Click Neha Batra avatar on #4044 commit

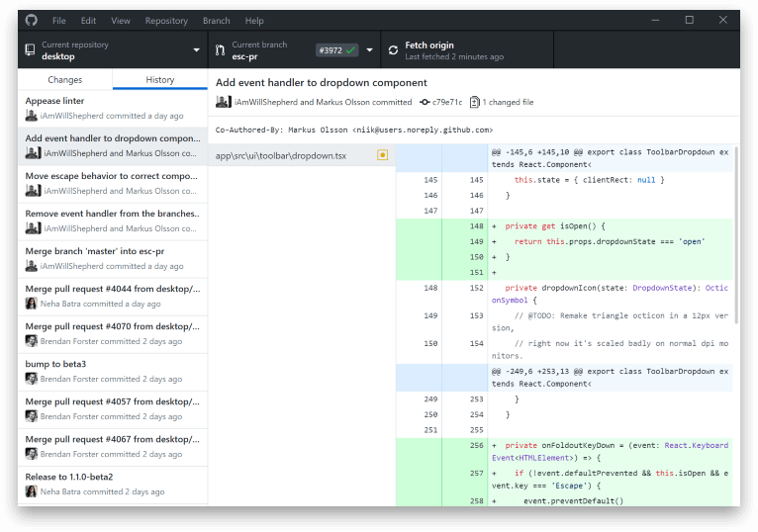click(32, 304)
